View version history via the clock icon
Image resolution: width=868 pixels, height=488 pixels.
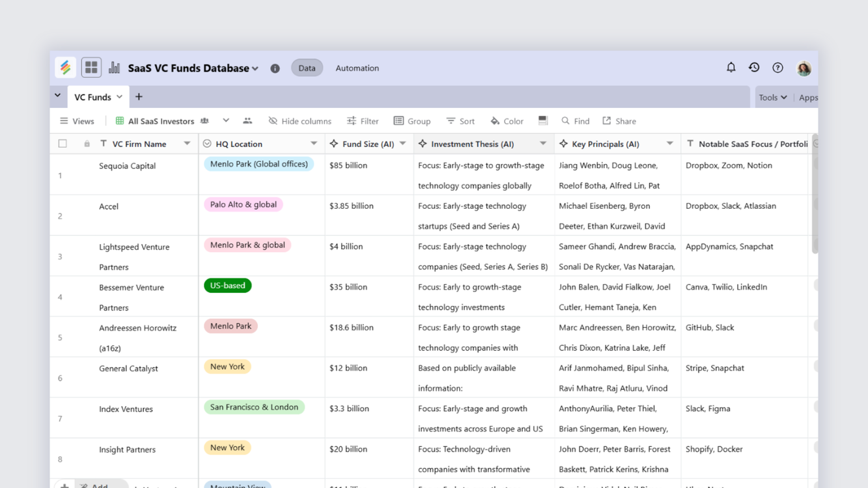pos(754,67)
